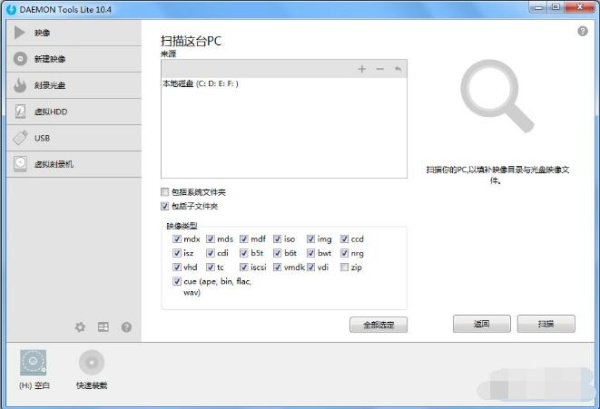600x409 pixels.
Task: Open help via sidebar question mark icon
Action: pyautogui.click(x=127, y=327)
